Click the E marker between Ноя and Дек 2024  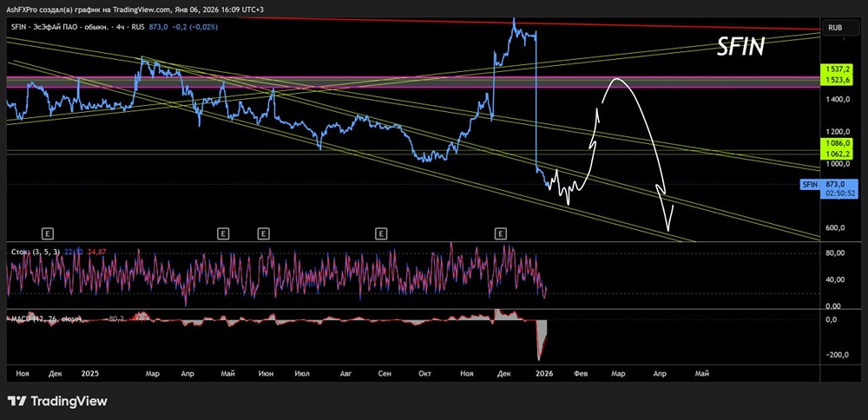pos(48,234)
